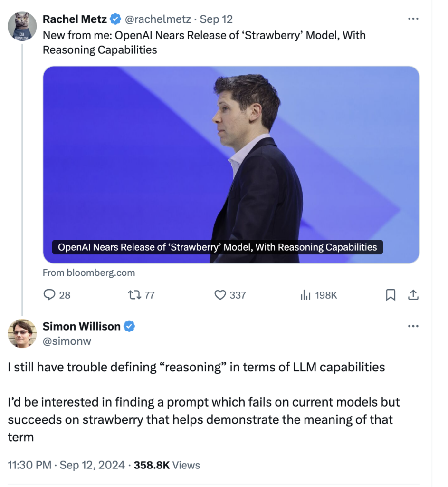Bookmark Rachel Metz's tweet
This screenshot has width=448, height=487.
[391, 295]
